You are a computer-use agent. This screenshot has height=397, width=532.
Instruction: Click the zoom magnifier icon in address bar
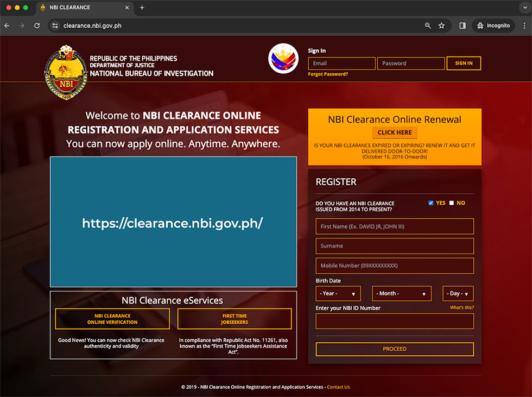(428, 26)
